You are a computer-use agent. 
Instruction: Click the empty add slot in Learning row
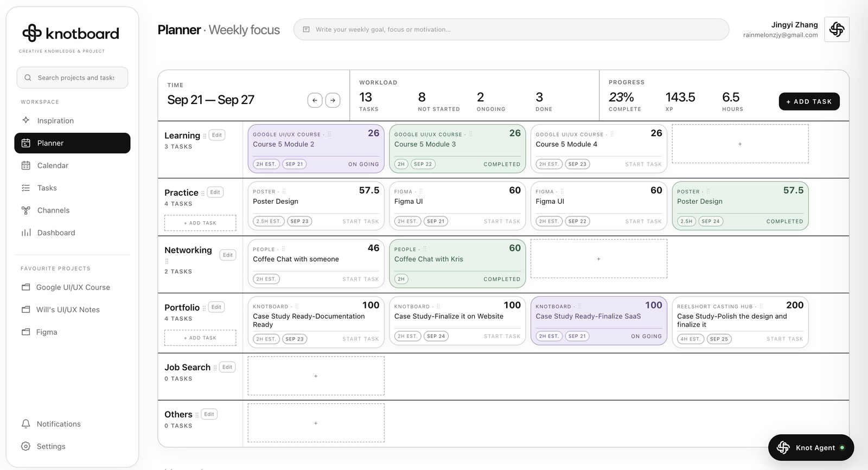pyautogui.click(x=740, y=144)
